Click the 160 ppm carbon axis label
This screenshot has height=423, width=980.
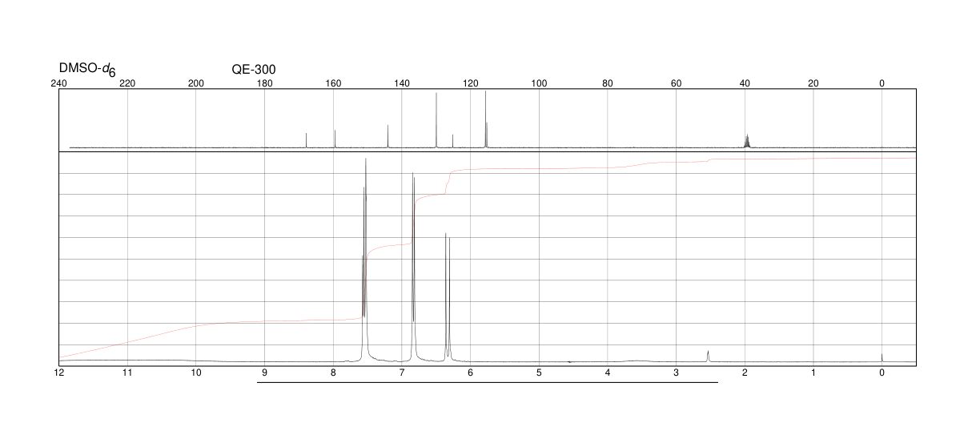[333, 83]
